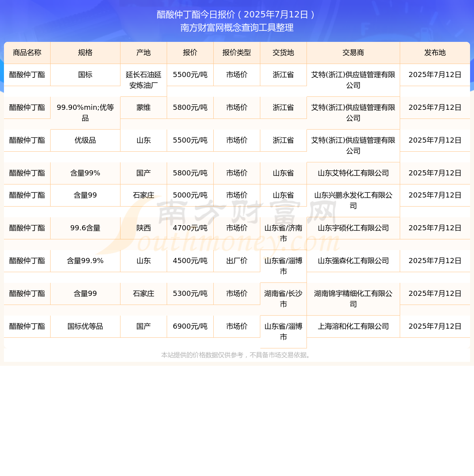Select the subtitle 南方财富网概念查询工具整理

[237, 28]
